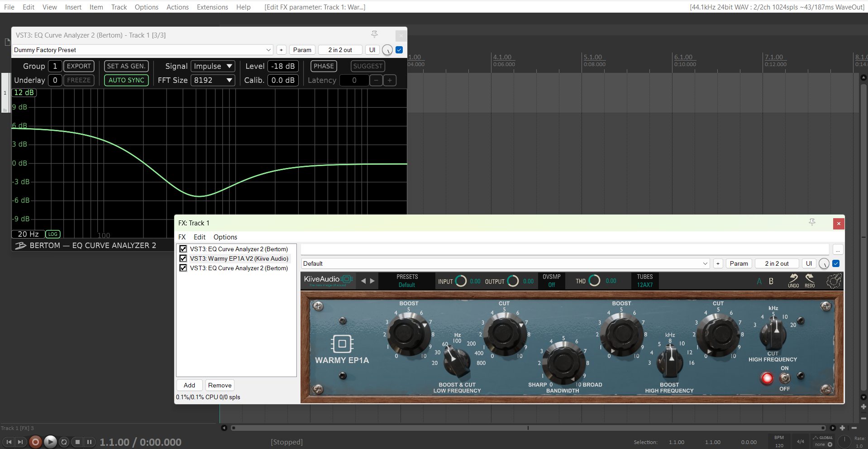Open the Signal Impulse dropdown
The width and height of the screenshot is (868, 449).
[213, 66]
